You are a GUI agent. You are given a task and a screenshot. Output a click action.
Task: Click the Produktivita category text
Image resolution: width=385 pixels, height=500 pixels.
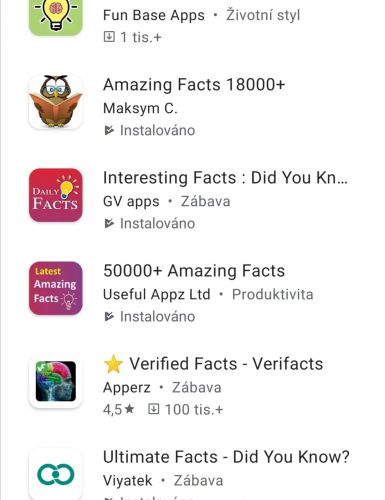pyautogui.click(x=273, y=294)
